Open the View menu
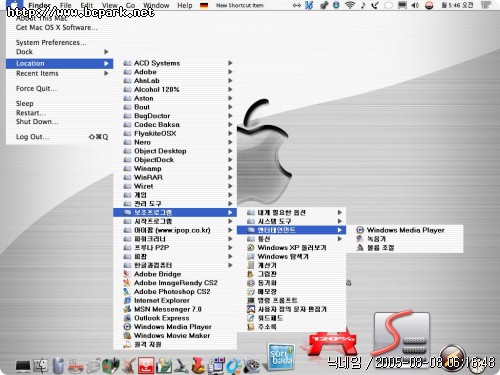Image resolution: width=500 pixels, height=375 pixels. click(109, 5)
